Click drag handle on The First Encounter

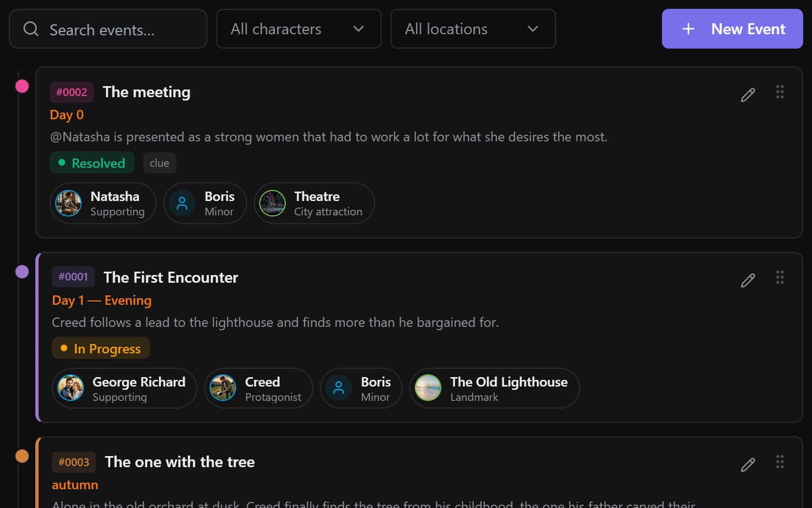(x=780, y=277)
